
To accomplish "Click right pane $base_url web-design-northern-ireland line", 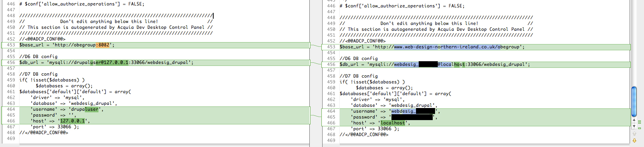I will click(432, 47).
